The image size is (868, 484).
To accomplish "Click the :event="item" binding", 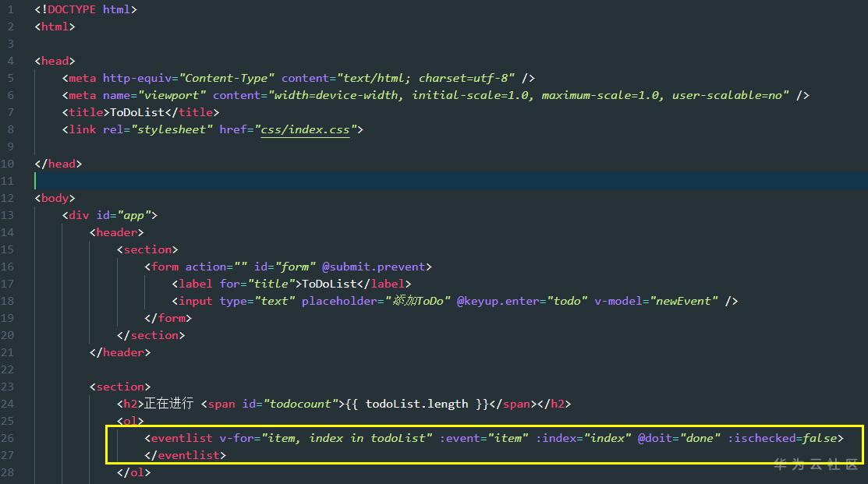I will [x=484, y=438].
